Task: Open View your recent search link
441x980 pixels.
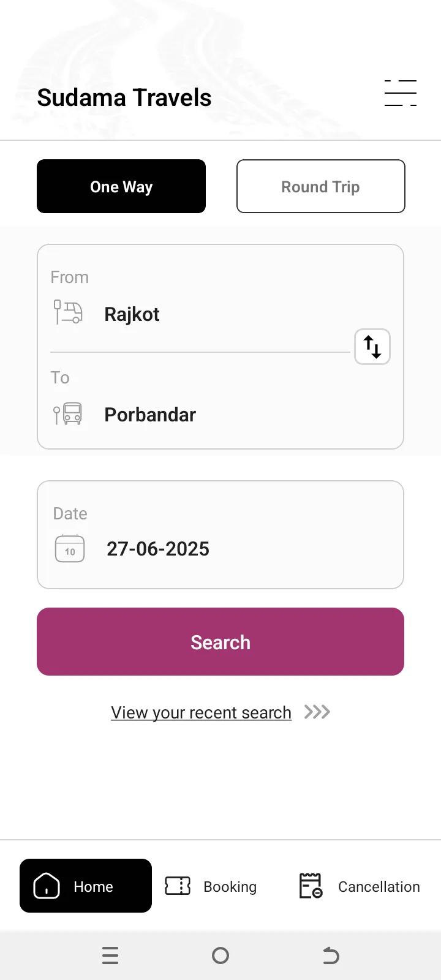Action: [201, 713]
